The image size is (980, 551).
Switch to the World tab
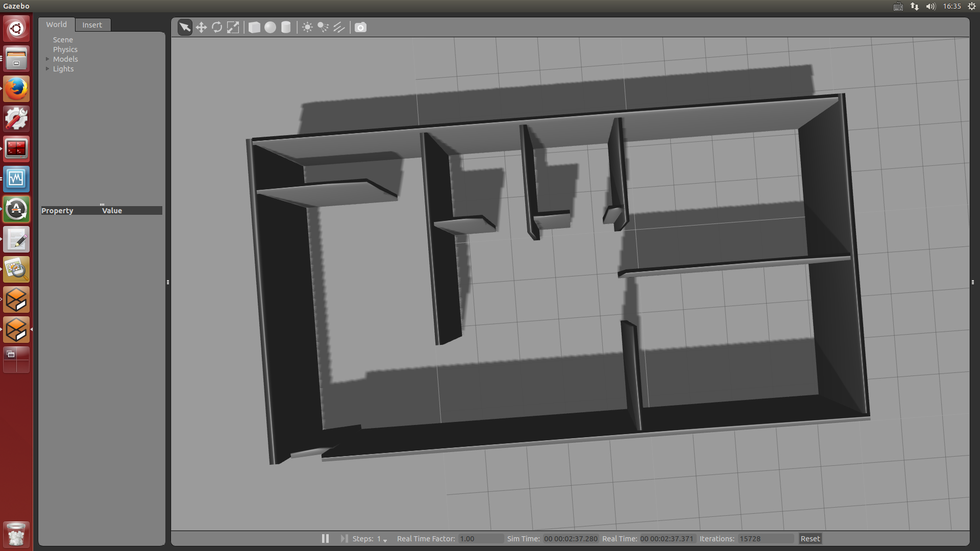tap(56, 24)
